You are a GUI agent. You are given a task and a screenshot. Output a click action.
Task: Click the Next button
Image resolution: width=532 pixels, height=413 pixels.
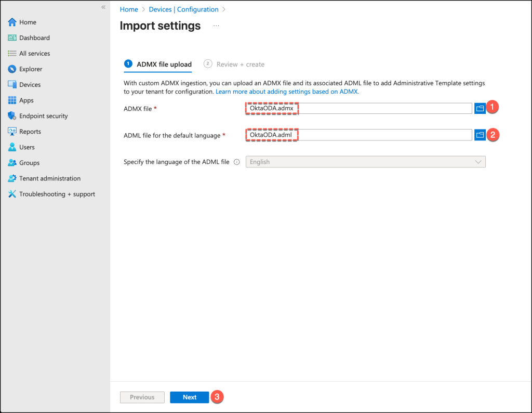point(189,397)
